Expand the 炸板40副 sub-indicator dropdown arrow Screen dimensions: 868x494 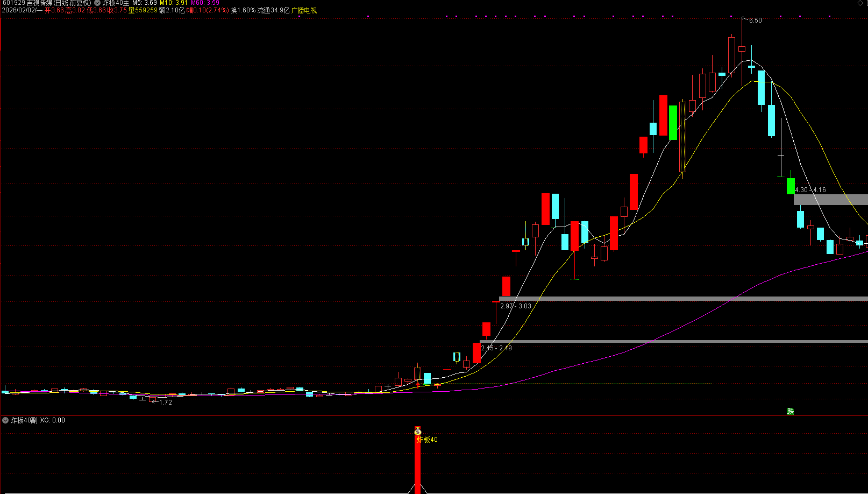[5, 420]
